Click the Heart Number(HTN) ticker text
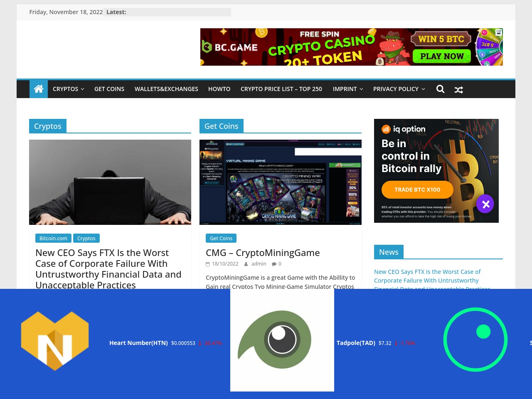 (138, 343)
